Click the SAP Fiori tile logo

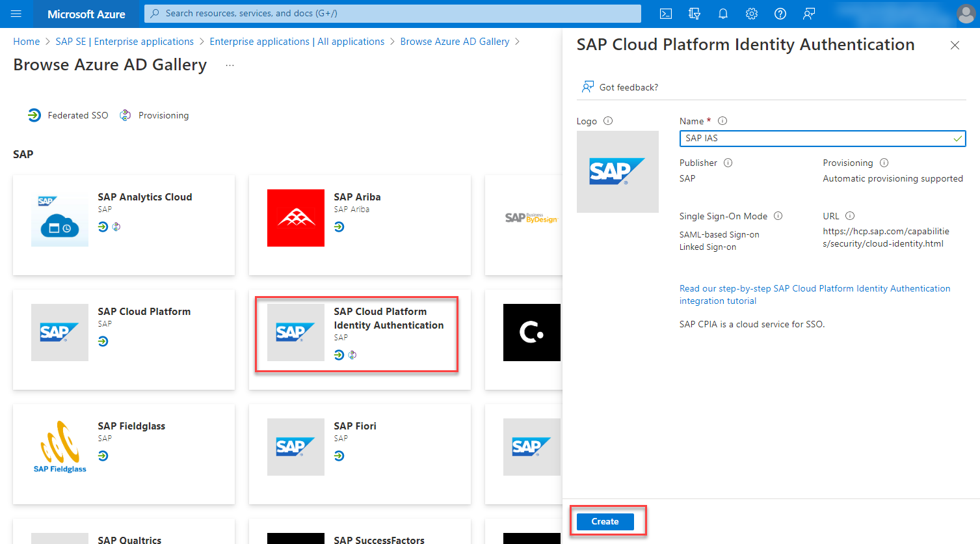click(296, 447)
